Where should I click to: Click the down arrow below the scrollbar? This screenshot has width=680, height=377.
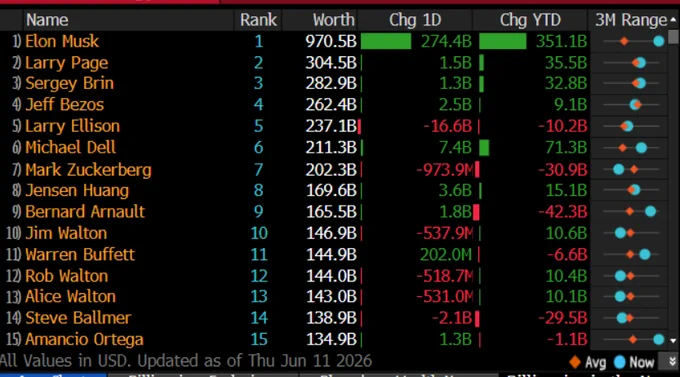point(673,341)
